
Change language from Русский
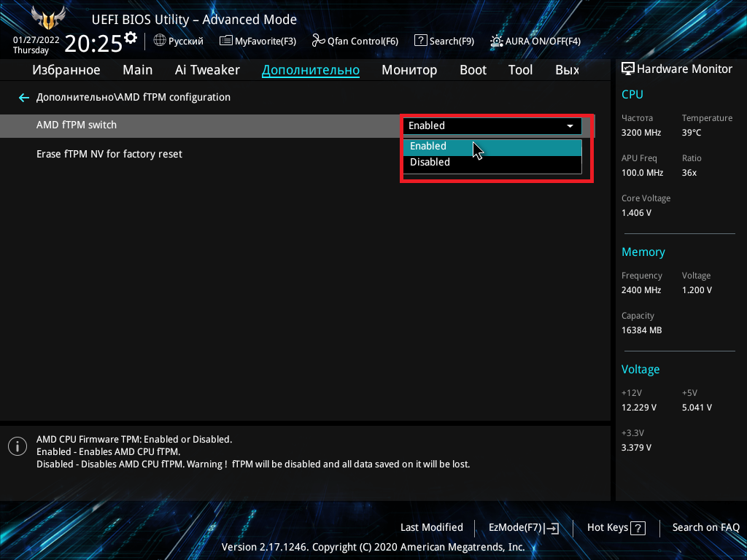[186, 41]
